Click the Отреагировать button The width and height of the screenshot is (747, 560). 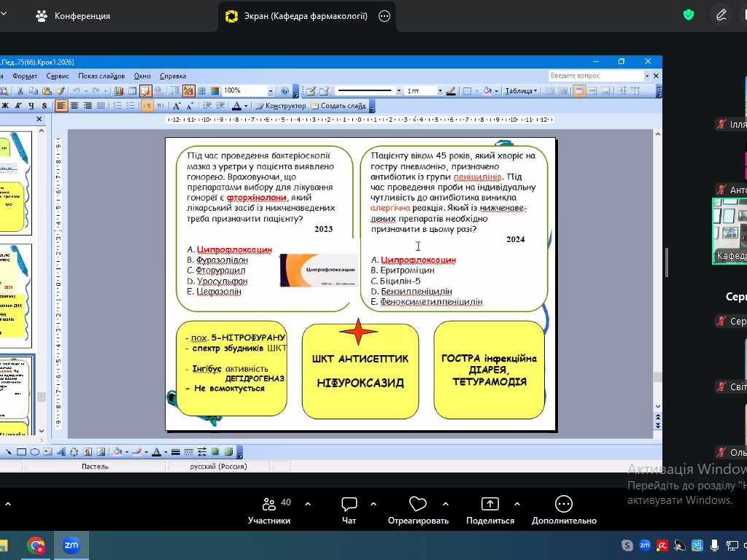(418, 510)
